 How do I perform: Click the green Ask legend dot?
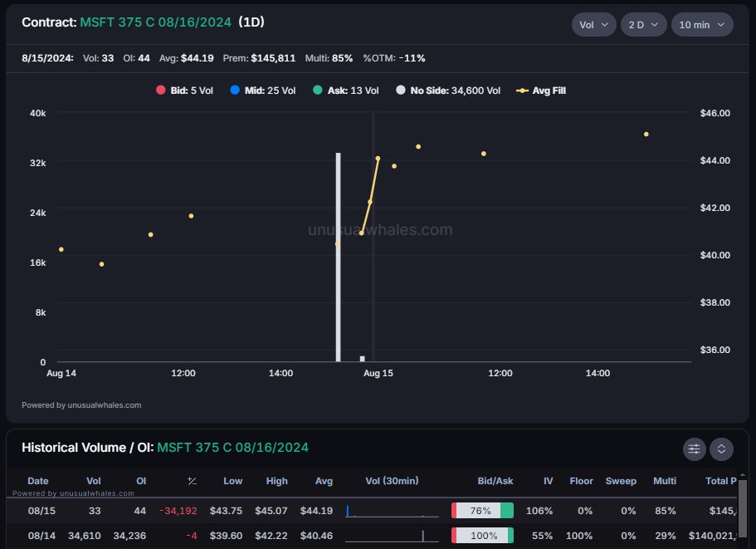pyautogui.click(x=317, y=91)
